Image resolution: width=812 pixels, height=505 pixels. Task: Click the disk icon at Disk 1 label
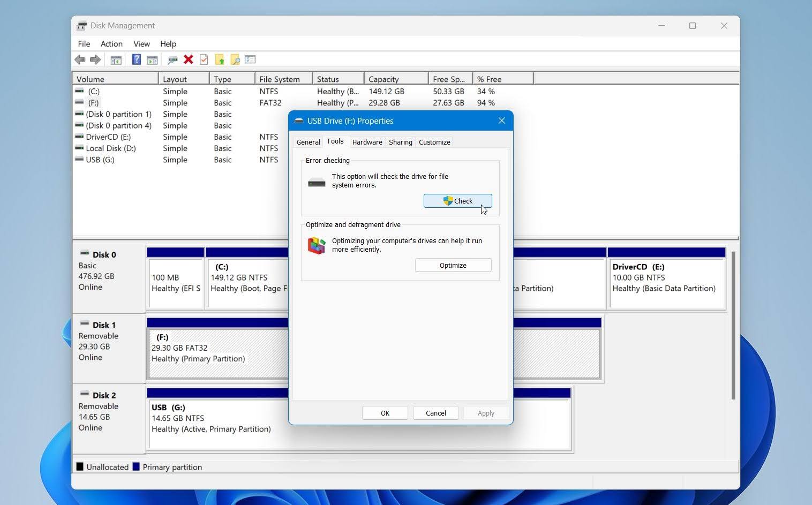[x=85, y=323]
